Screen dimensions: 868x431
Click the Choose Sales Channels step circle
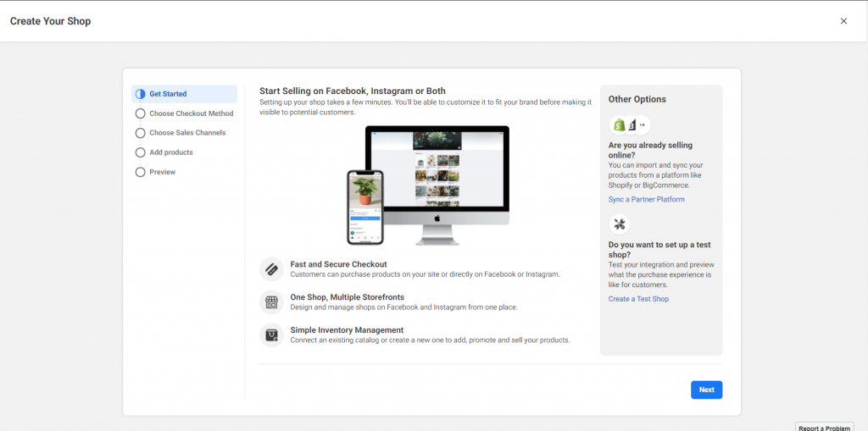(x=140, y=133)
